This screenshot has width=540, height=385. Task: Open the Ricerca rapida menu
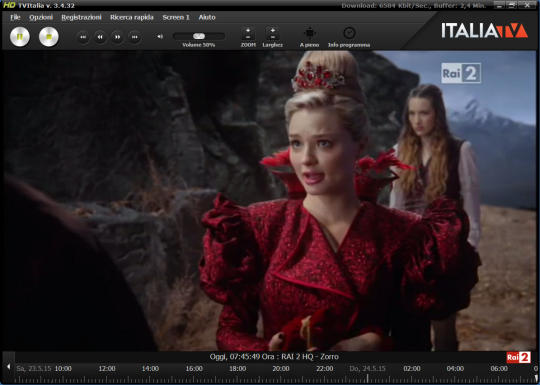(x=132, y=17)
